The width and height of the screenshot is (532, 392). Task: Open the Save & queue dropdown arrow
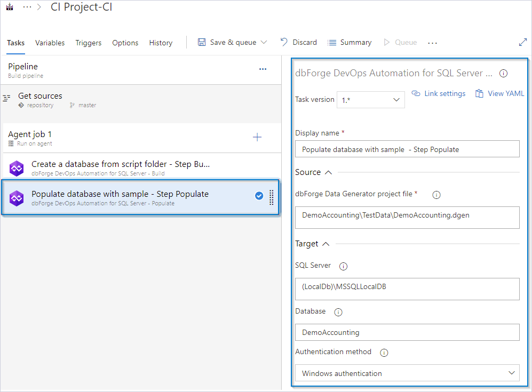tap(264, 42)
